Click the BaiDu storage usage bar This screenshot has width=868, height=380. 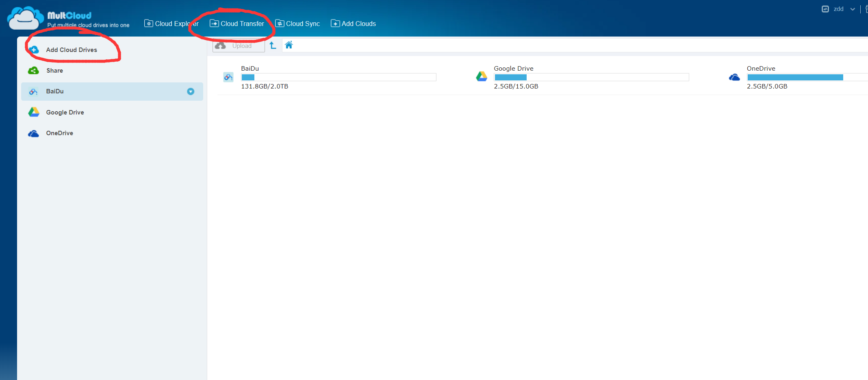339,77
